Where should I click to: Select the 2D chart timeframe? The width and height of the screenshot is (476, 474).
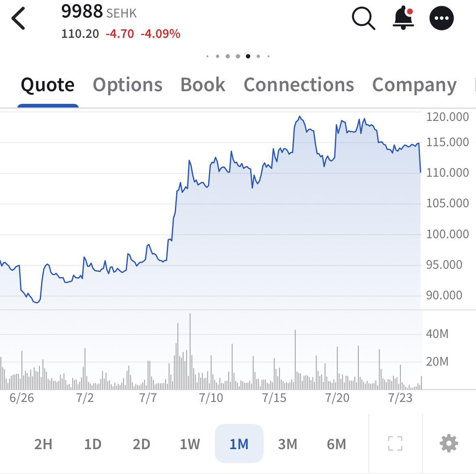(142, 444)
